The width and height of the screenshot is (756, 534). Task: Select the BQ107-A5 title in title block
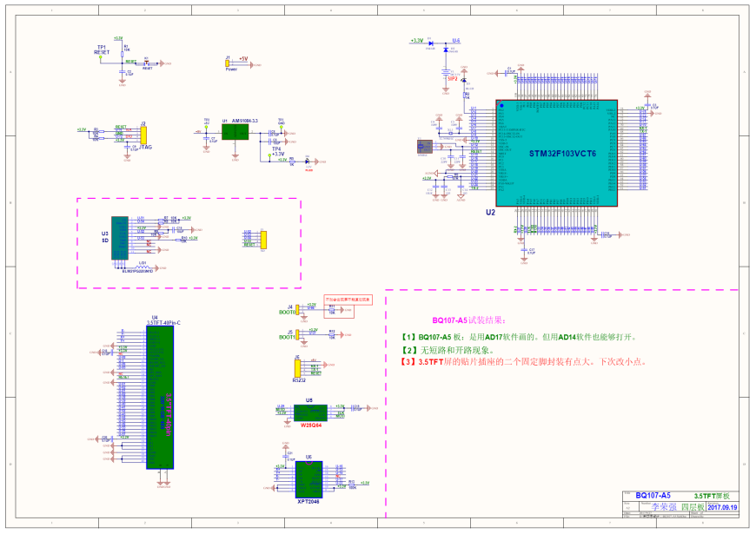tap(653, 496)
